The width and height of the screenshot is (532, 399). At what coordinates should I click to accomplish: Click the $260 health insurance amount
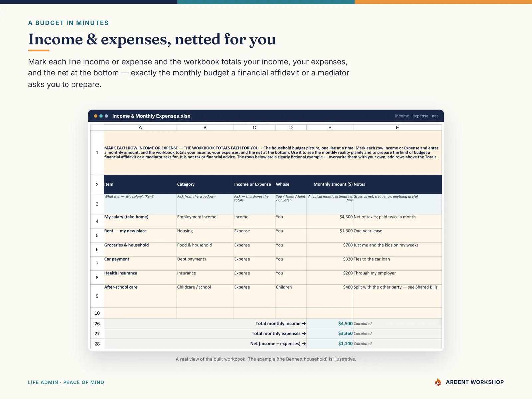[330, 277]
